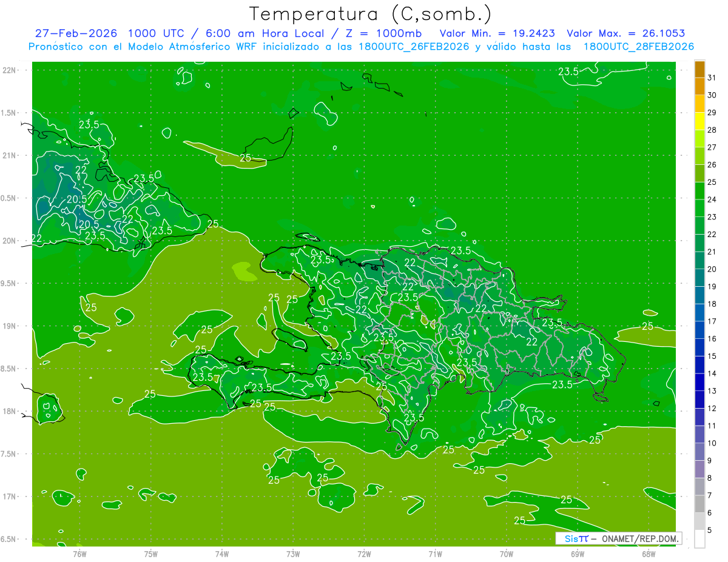Click the legend value 14

[712, 373]
